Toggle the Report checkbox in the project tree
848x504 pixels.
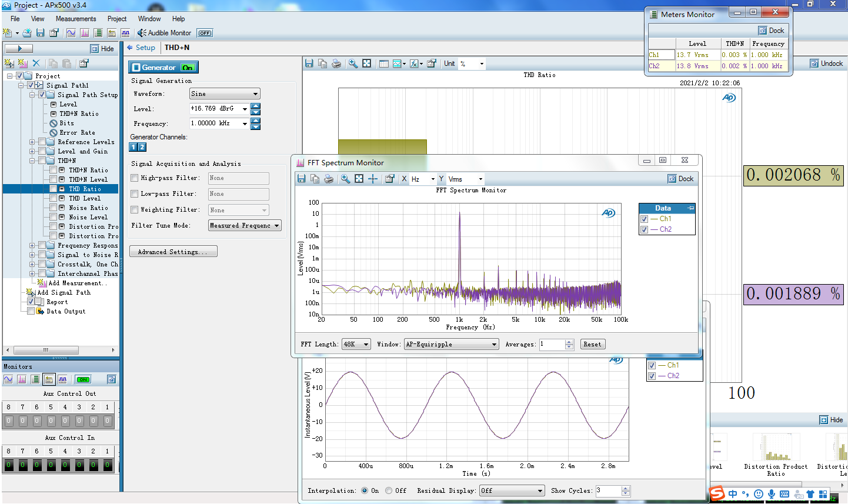[x=31, y=302]
